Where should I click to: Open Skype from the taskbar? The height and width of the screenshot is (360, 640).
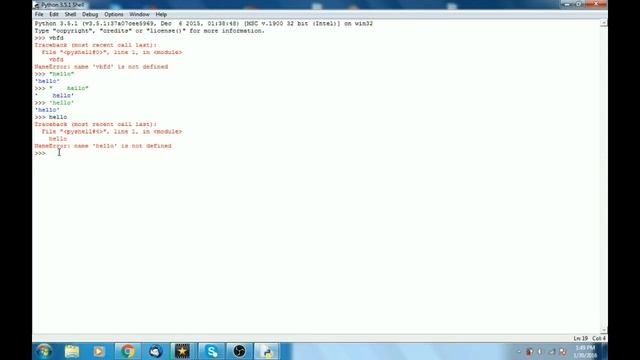pyautogui.click(x=211, y=351)
